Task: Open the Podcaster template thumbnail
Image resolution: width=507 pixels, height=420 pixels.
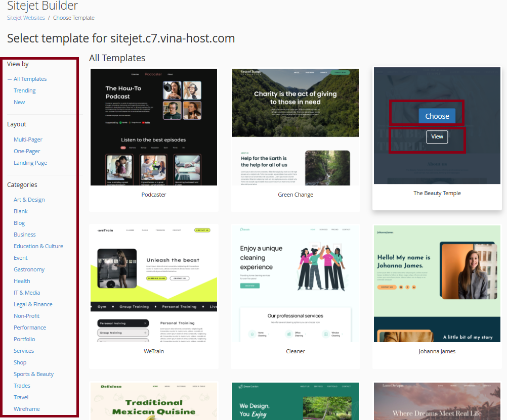Action: tap(153, 127)
